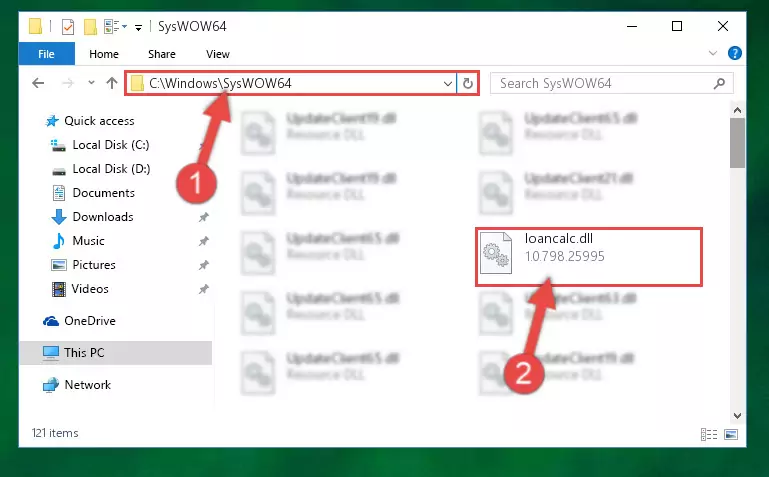769x477 pixels.
Task: Click the Network icon in sidebar
Action: pos(51,385)
